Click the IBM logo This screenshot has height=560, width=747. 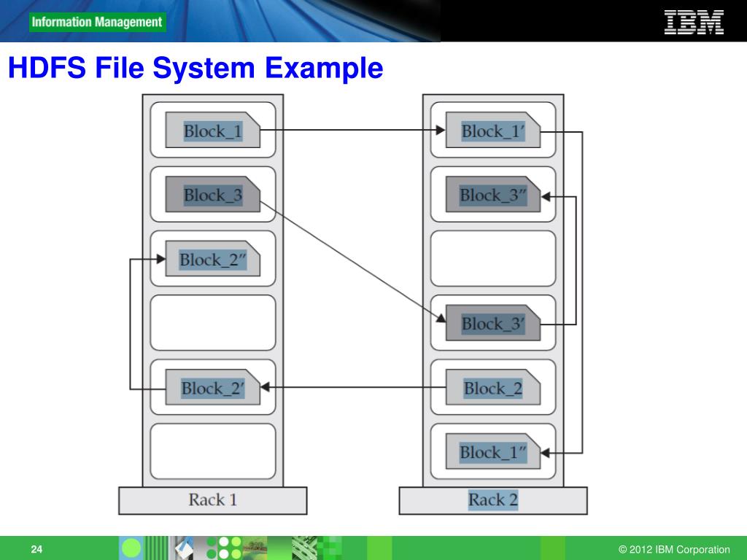tap(694, 23)
